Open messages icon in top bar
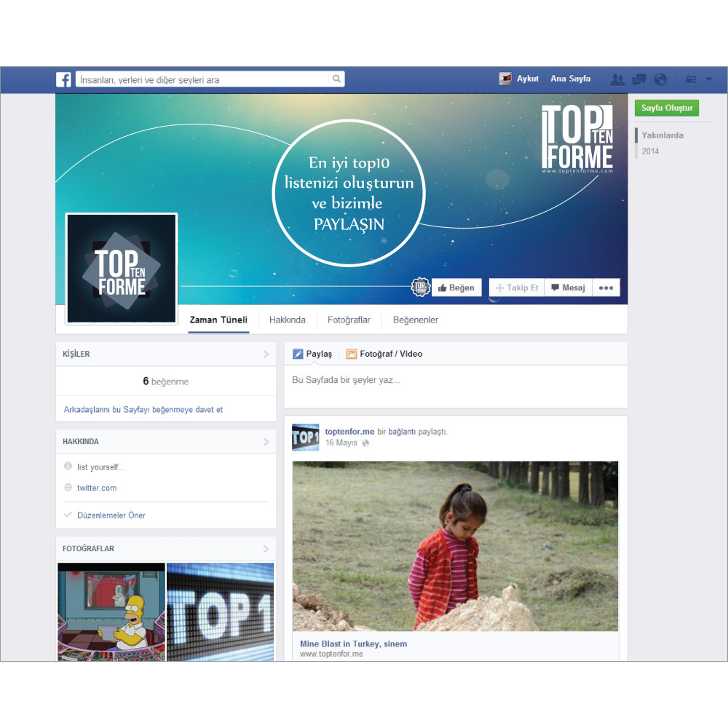This screenshot has width=728, height=728. click(x=639, y=79)
